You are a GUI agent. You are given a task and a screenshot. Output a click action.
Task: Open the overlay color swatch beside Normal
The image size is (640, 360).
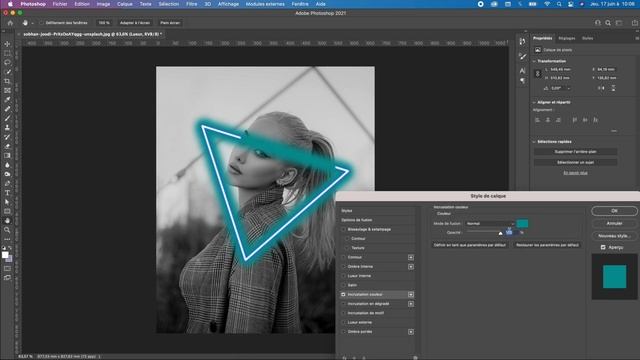(x=522, y=223)
